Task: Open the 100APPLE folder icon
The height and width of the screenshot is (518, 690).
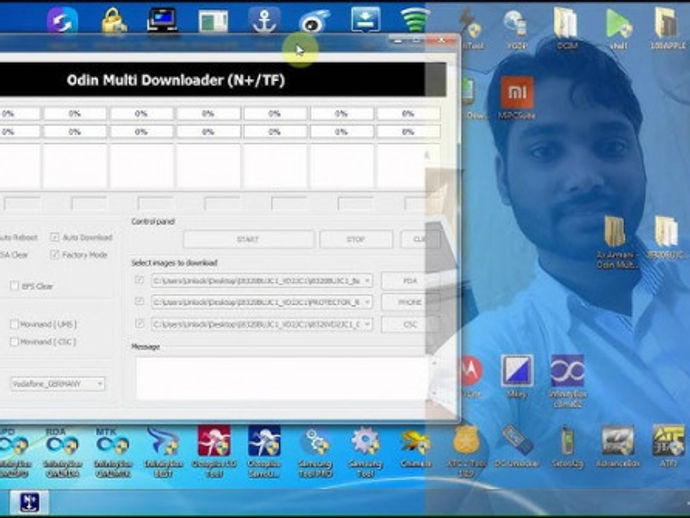Action: pos(668,28)
